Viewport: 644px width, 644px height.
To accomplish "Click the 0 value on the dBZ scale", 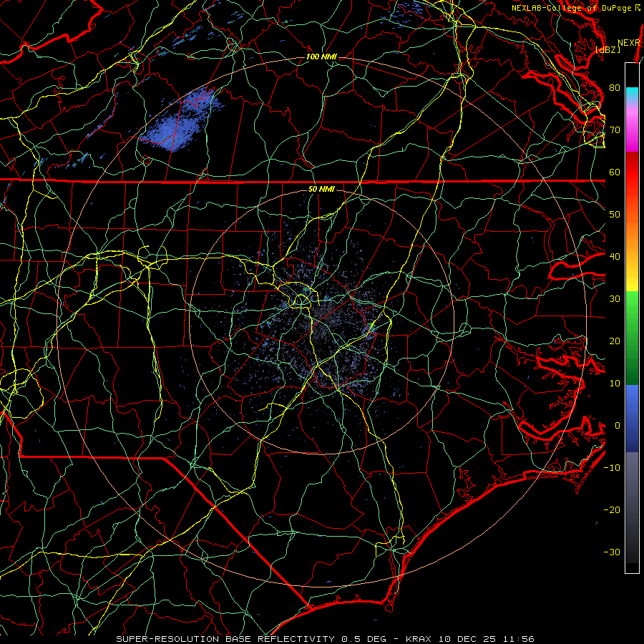I will [617, 426].
